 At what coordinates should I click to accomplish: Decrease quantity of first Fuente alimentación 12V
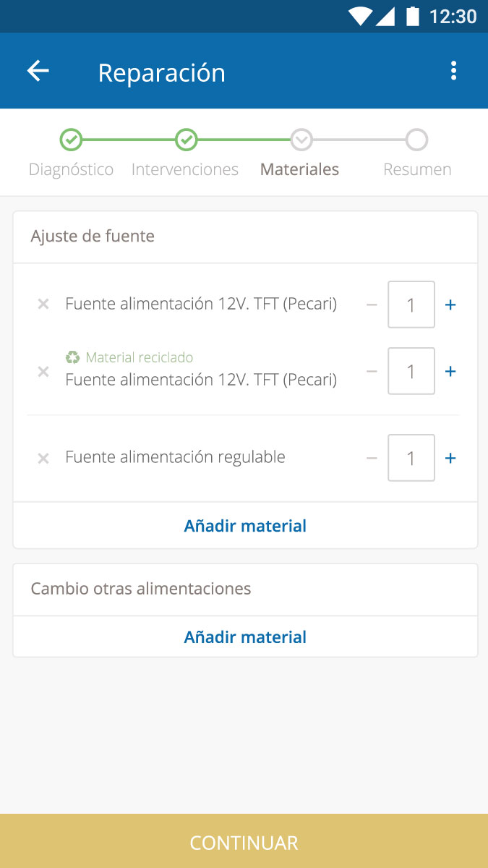coord(372,305)
